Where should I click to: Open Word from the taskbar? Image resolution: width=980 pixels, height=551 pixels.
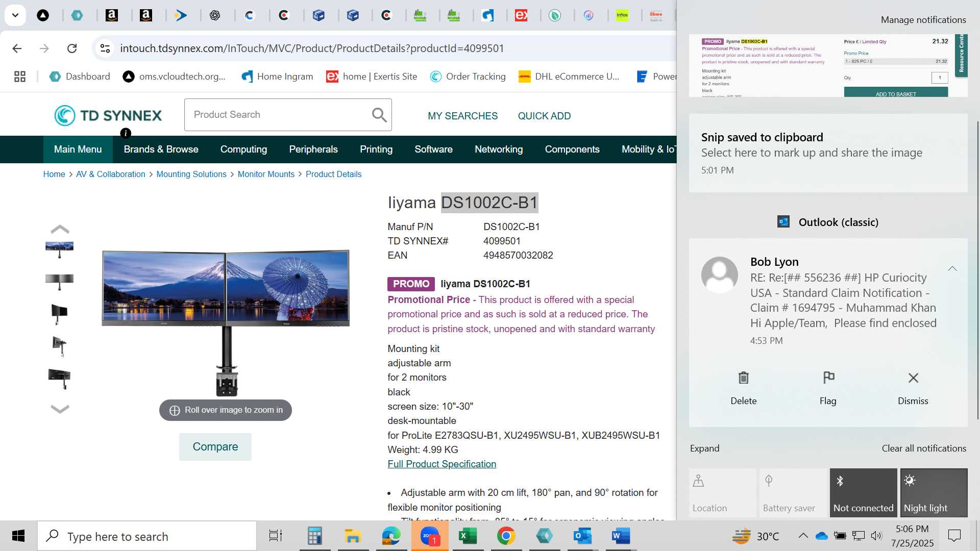[x=621, y=536]
